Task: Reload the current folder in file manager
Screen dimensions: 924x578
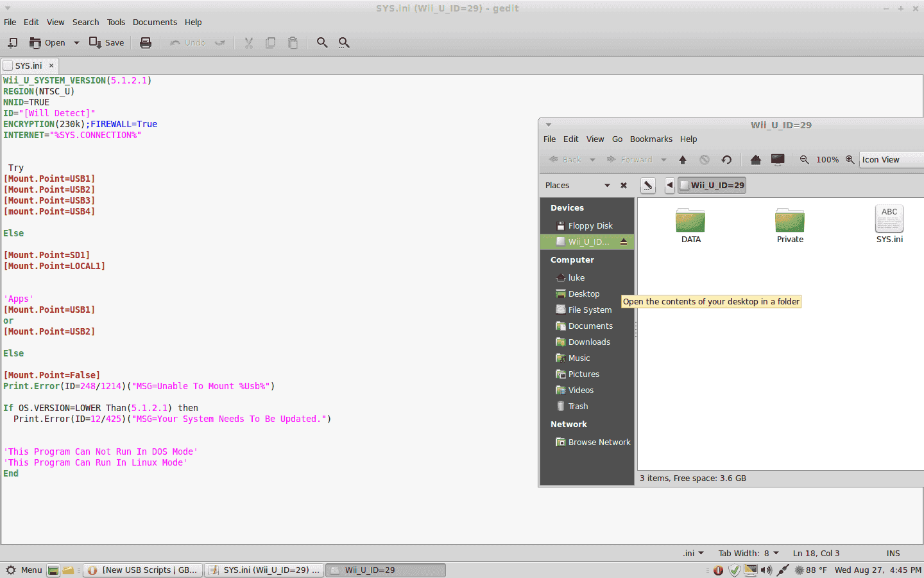Action: click(x=726, y=160)
